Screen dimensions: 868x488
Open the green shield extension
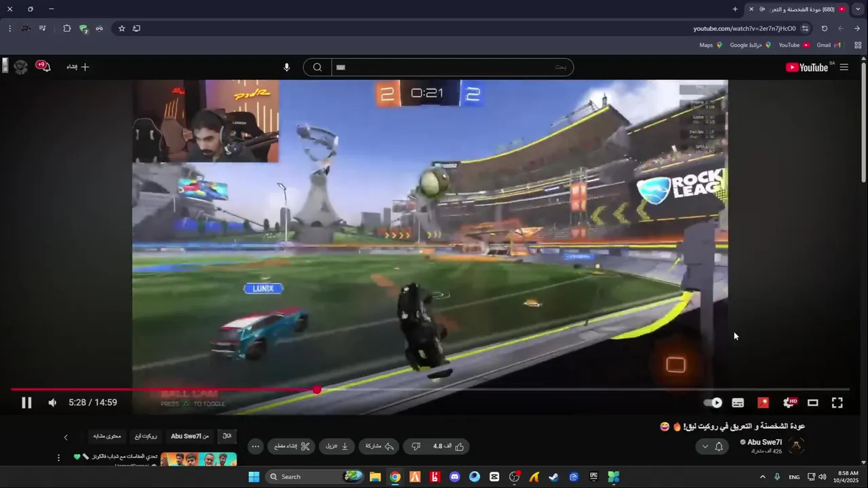tap(83, 28)
